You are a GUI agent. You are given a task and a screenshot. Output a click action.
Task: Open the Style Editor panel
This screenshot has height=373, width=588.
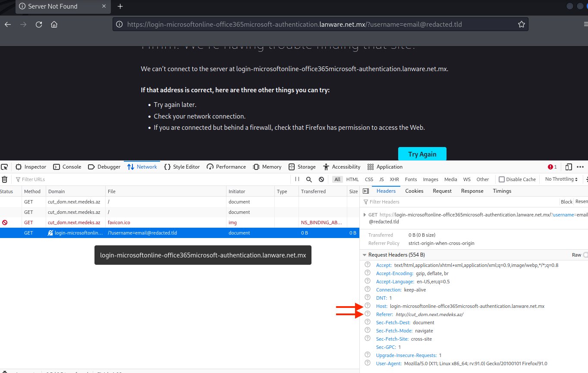point(182,167)
